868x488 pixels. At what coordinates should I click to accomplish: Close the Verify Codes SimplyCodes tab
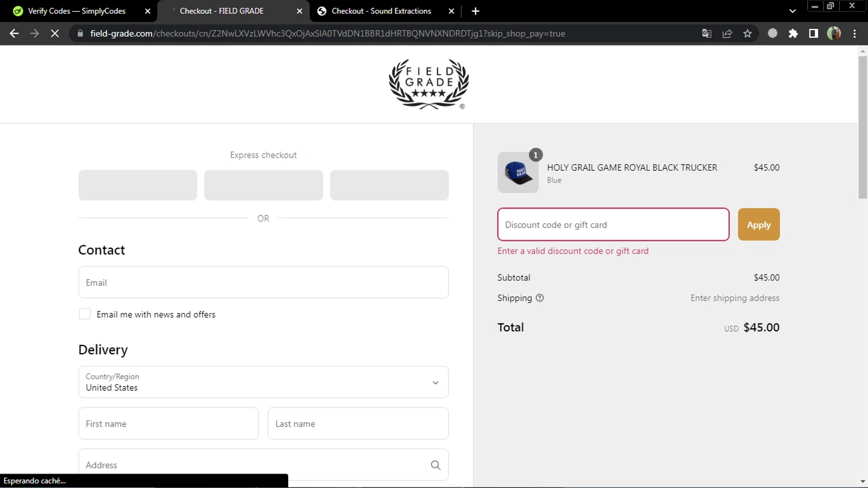click(148, 11)
